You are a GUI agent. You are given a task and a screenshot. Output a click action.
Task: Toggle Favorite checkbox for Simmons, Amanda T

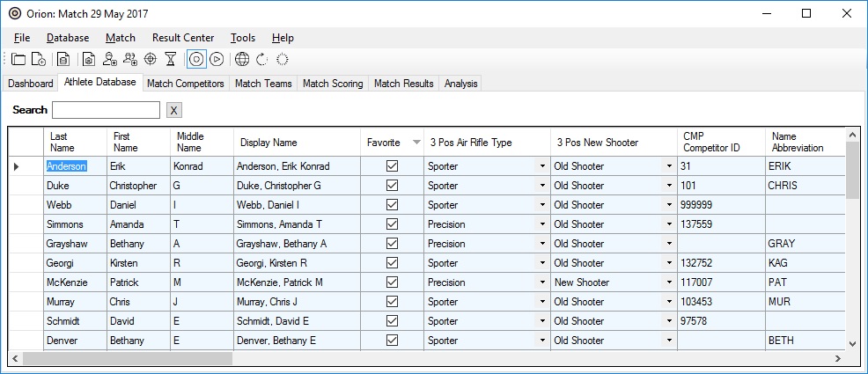(392, 224)
